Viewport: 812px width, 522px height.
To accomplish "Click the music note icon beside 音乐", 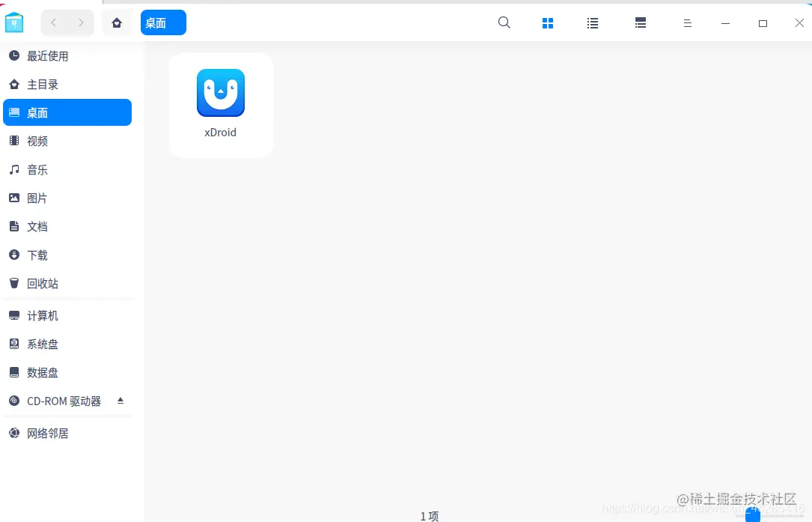I will (x=14, y=169).
